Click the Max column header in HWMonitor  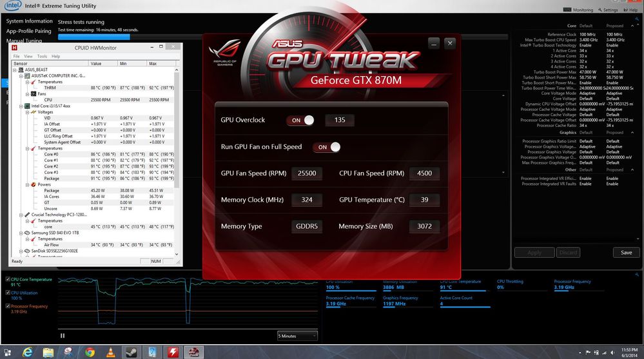(x=161, y=64)
